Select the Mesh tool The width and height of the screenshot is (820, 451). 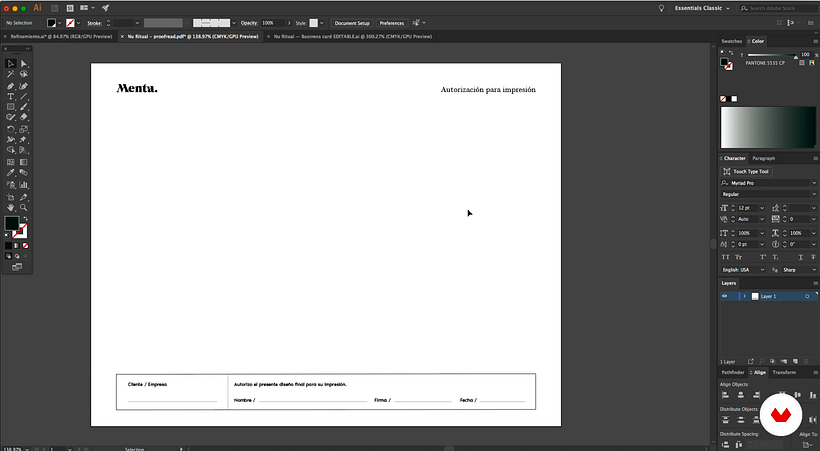(x=10, y=162)
